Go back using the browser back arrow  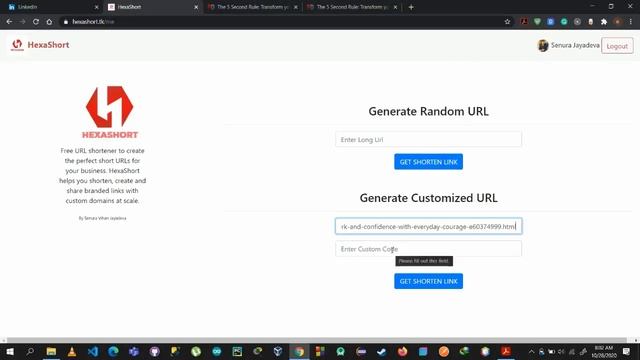[x=9, y=22]
